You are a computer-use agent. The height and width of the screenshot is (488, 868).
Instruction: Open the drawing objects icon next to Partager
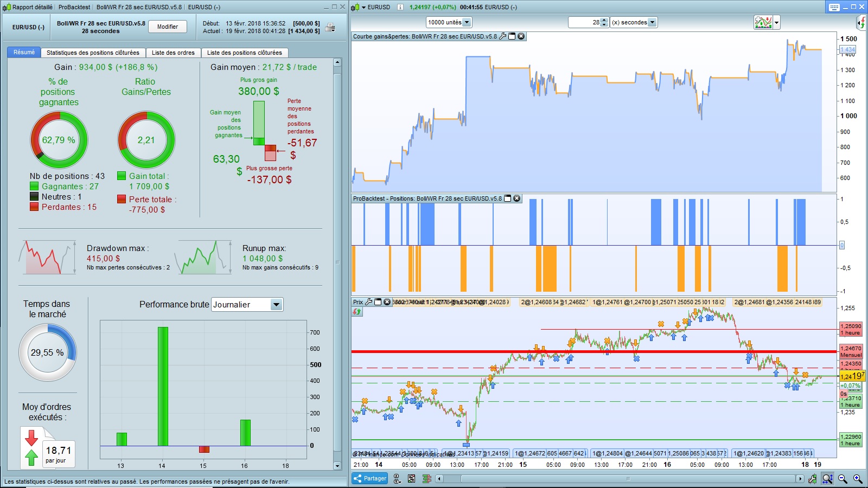(397, 478)
